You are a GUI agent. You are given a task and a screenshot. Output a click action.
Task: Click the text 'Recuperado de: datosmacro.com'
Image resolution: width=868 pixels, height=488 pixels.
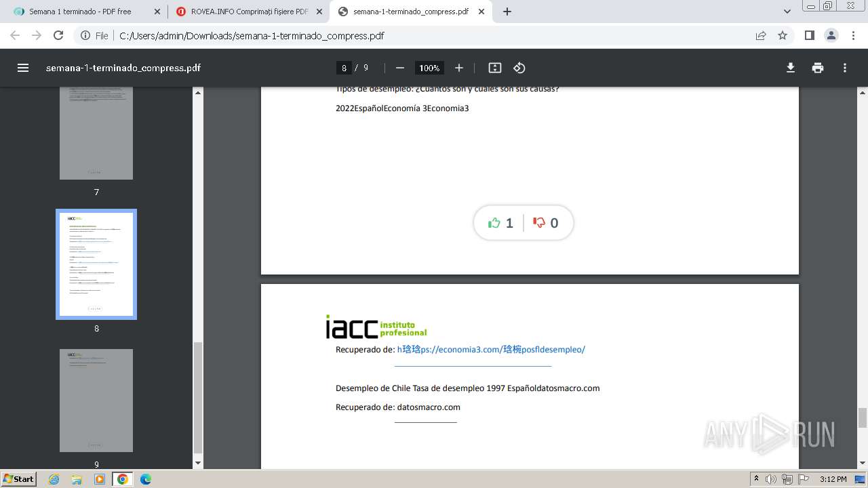tap(398, 407)
